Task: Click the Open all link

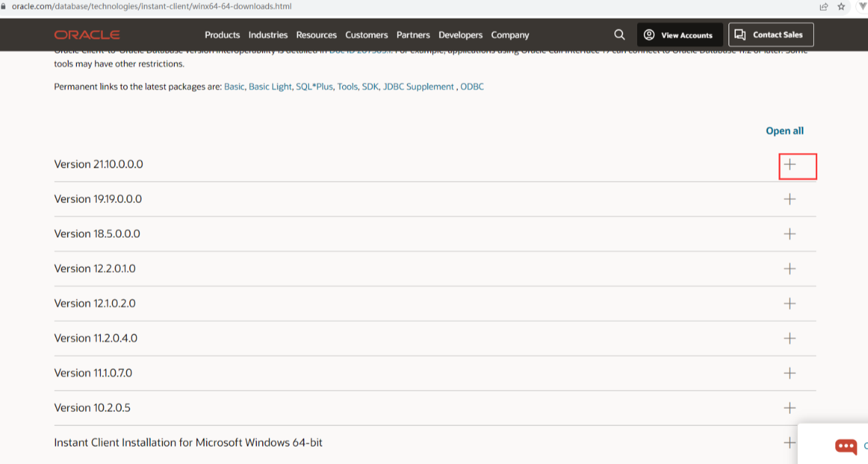Action: pos(785,131)
